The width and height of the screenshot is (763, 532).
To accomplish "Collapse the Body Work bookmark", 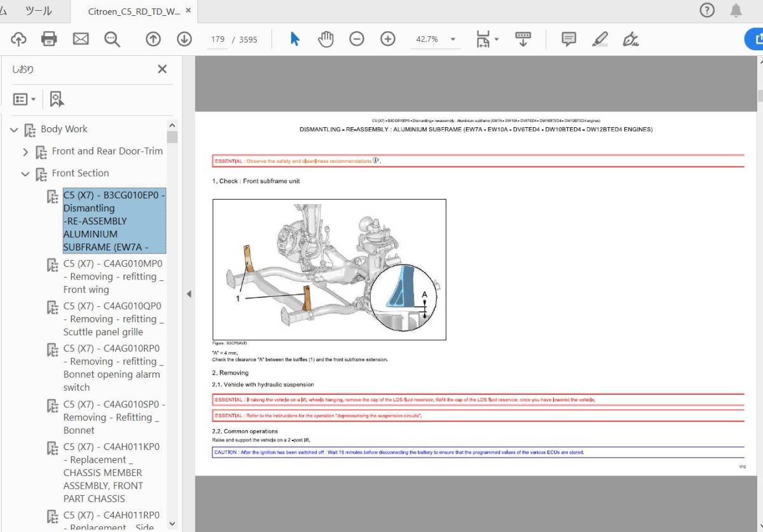I will click(x=14, y=130).
